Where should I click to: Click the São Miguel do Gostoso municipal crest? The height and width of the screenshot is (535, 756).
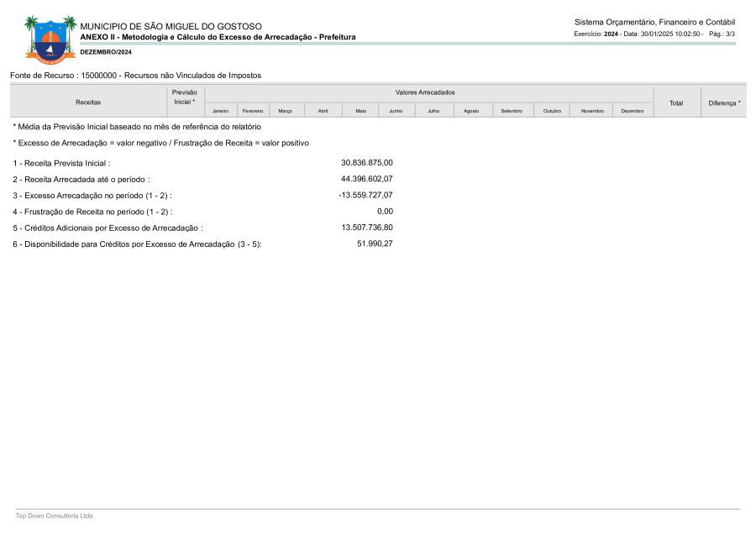coord(44,39)
